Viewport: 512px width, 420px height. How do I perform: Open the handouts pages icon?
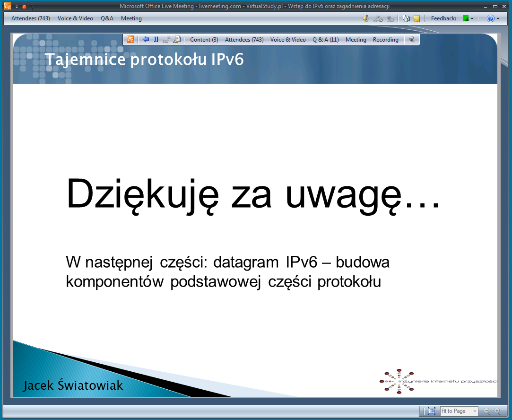pos(406,18)
